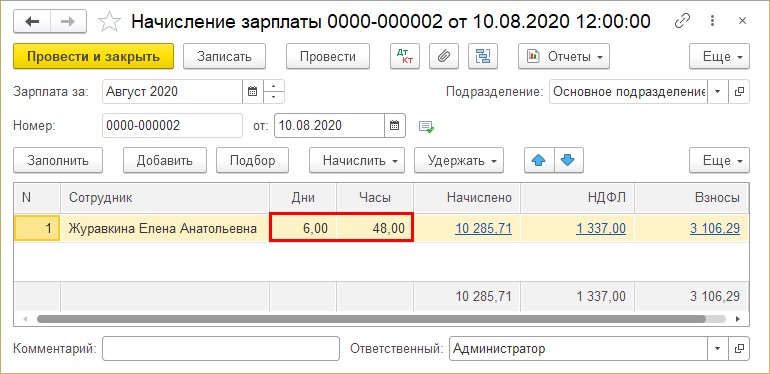Move row down with blue arrow

569,160
